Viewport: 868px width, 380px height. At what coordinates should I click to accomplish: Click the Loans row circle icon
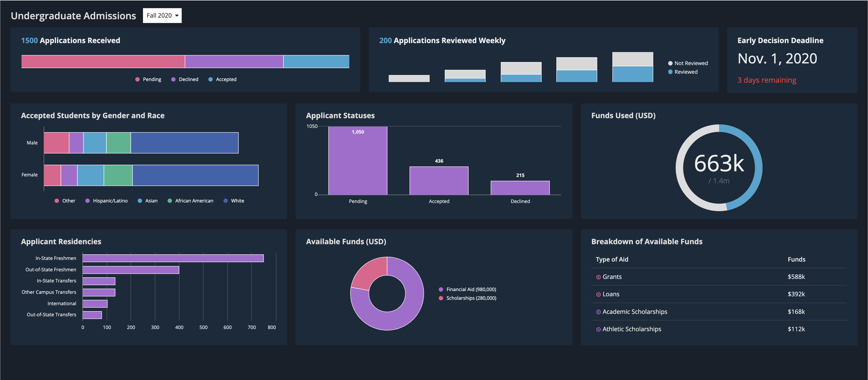[x=598, y=295]
